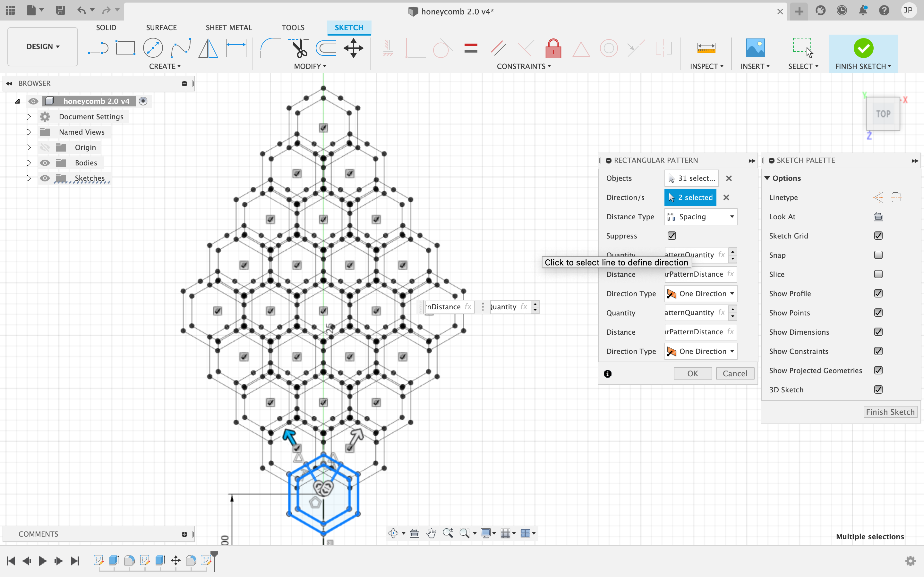Toggle Slice option in Sketch Palette

click(879, 274)
